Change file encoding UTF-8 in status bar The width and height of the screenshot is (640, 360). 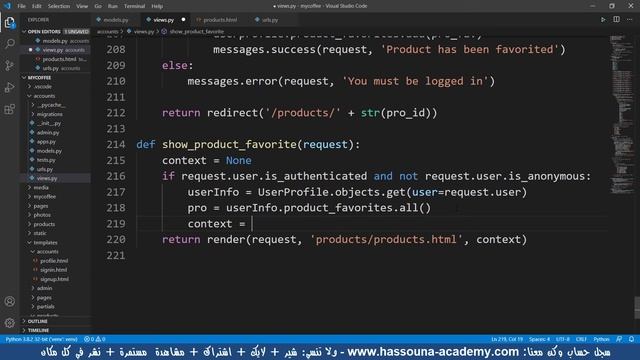pos(562,339)
